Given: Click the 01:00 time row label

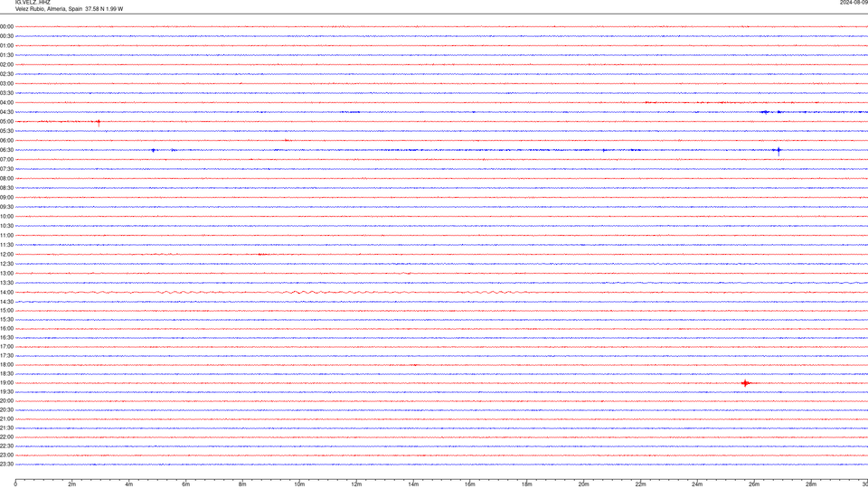Looking at the screenshot, I should tap(6, 46).
